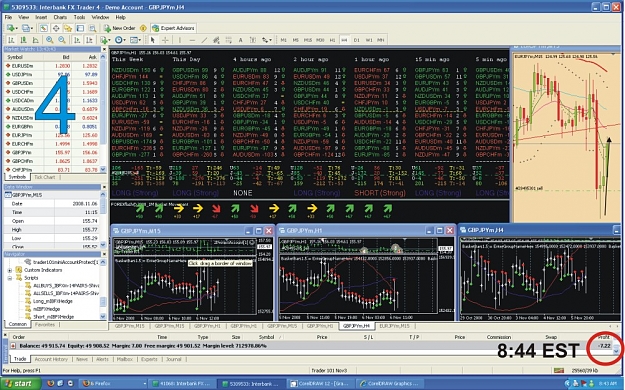Switch chart to line chart icon
Screen dimensions: 625x390
(x=36, y=40)
